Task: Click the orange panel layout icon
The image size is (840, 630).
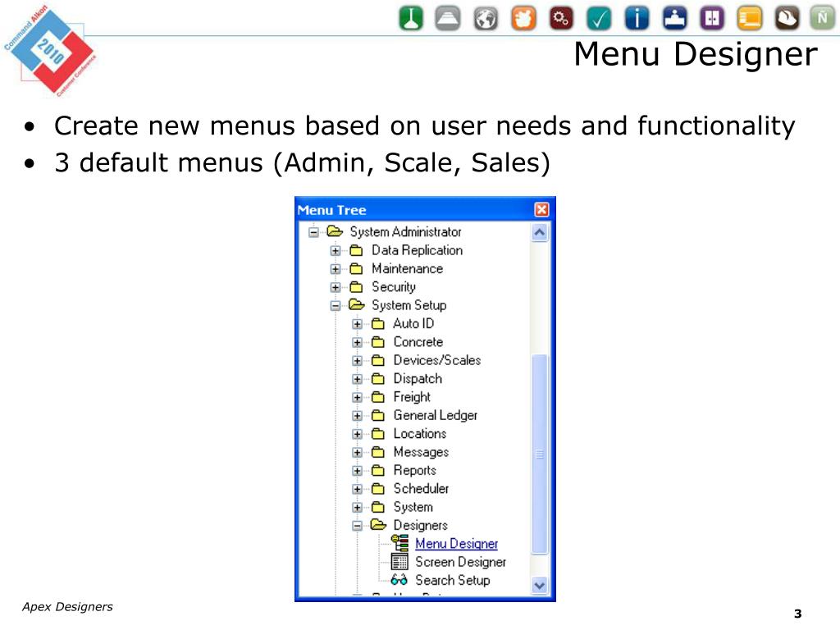Action: pyautogui.click(x=750, y=18)
